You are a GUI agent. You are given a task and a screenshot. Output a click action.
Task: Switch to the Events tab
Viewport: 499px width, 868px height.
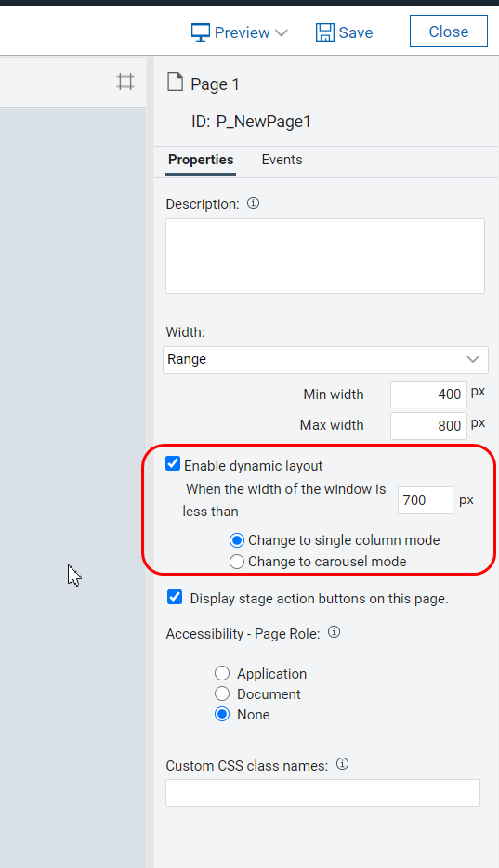point(282,160)
